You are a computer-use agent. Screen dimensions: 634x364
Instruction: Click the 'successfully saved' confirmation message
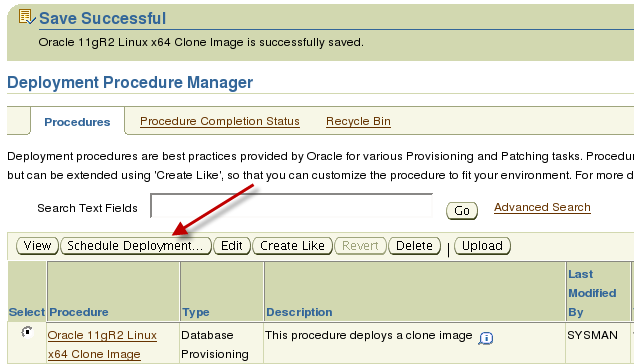(201, 42)
